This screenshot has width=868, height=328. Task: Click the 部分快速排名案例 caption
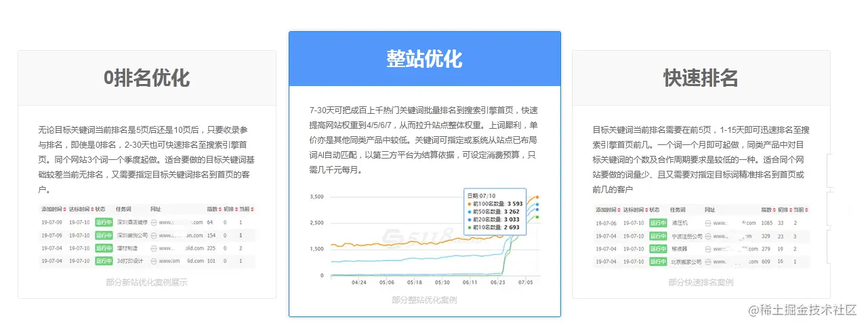click(x=701, y=282)
